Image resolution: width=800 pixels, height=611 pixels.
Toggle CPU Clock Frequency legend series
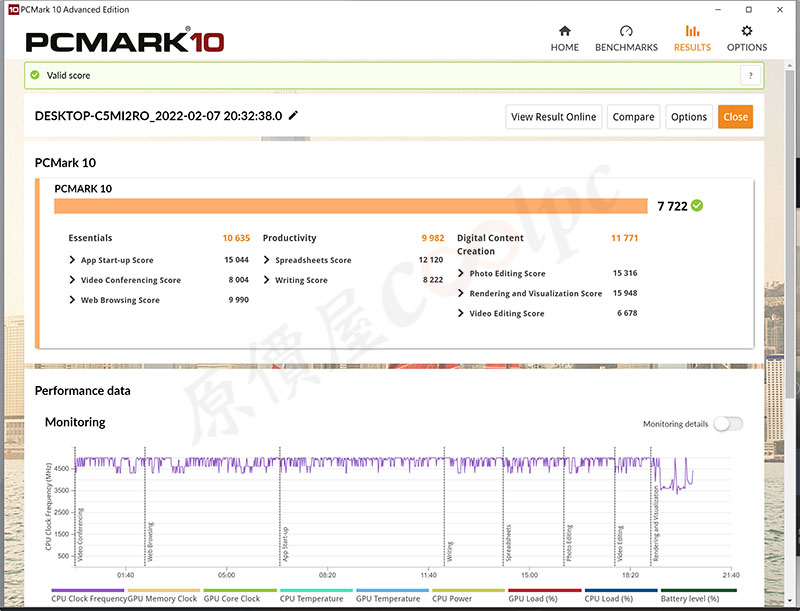click(89, 598)
